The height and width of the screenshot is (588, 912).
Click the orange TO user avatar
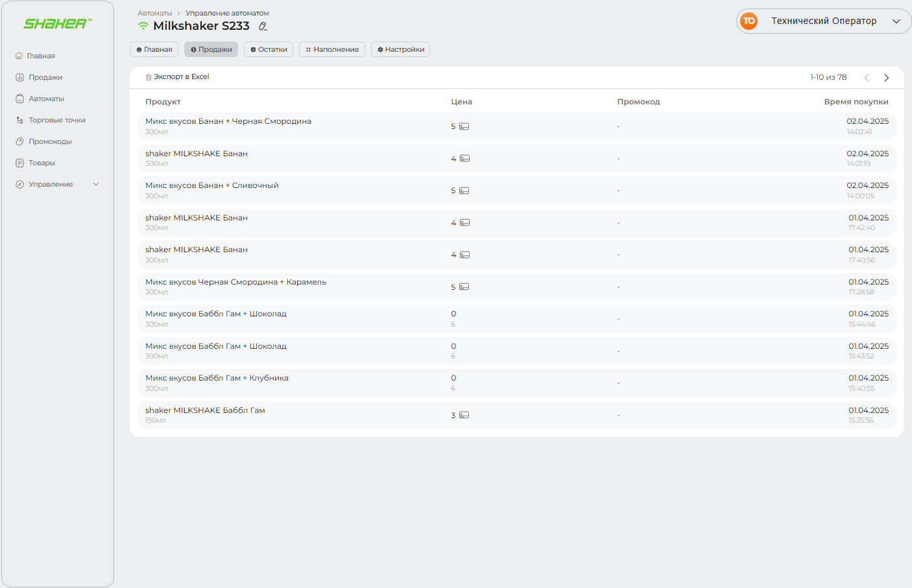click(749, 21)
